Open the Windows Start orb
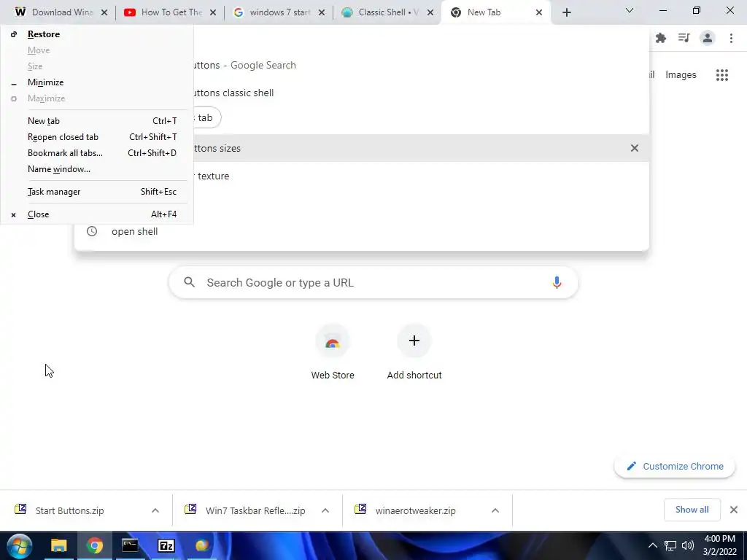747x560 pixels. [19, 545]
